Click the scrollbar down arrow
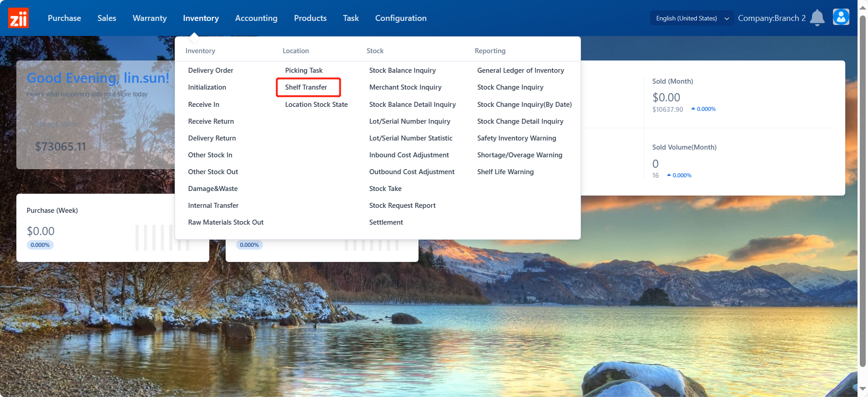The image size is (868, 397). click(863, 389)
